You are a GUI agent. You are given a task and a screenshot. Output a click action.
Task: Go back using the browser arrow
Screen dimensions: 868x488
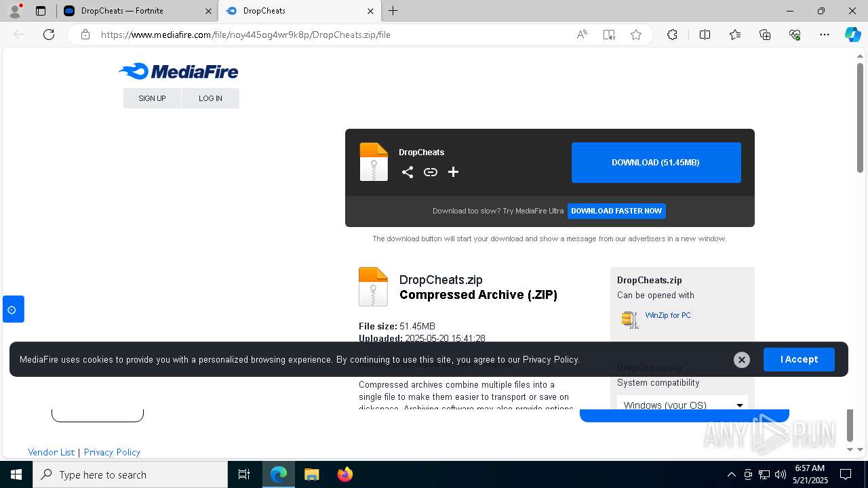[19, 35]
